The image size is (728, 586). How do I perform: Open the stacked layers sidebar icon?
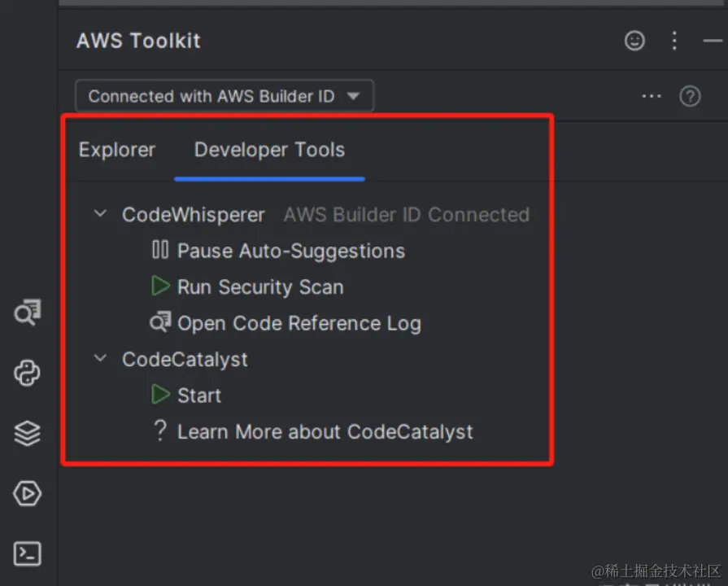point(28,434)
